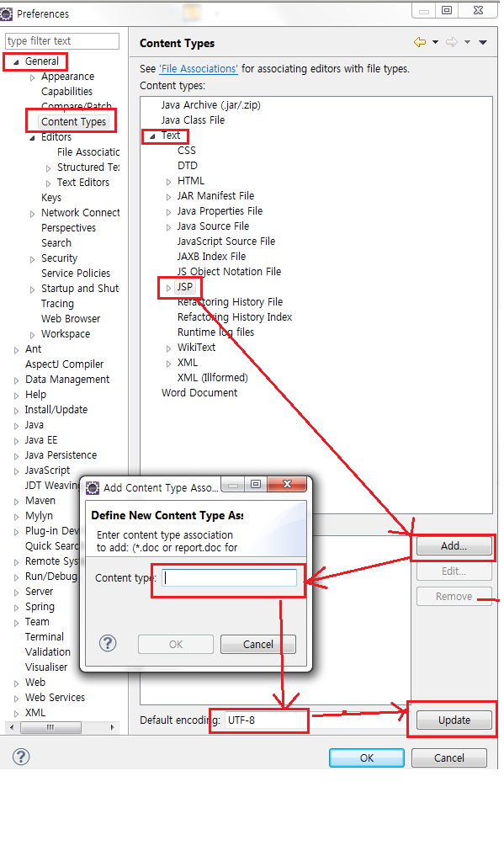Image resolution: width=504 pixels, height=861 pixels.
Task: Click the help icon in Add Content Type dialog
Action: 108,643
